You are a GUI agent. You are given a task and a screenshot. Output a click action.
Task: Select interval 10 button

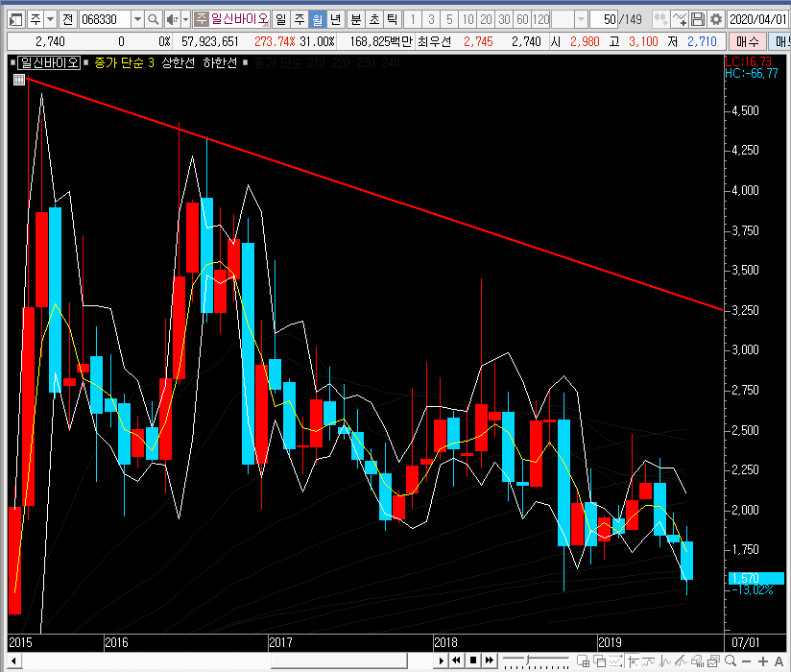467,19
